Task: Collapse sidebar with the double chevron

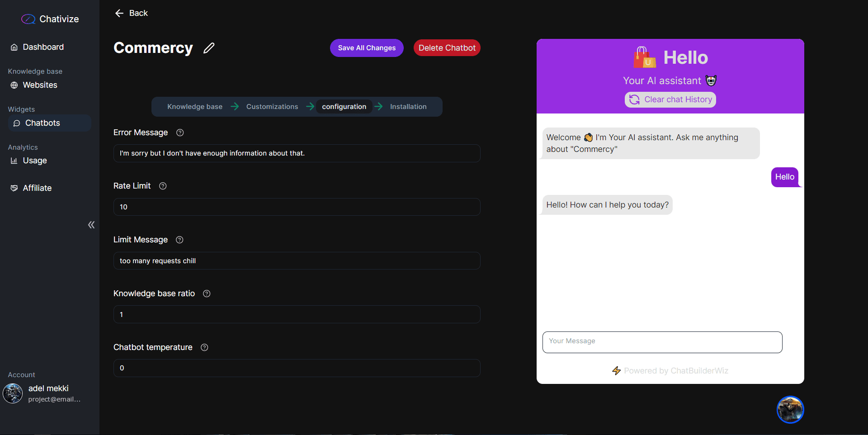Action: coord(91,225)
